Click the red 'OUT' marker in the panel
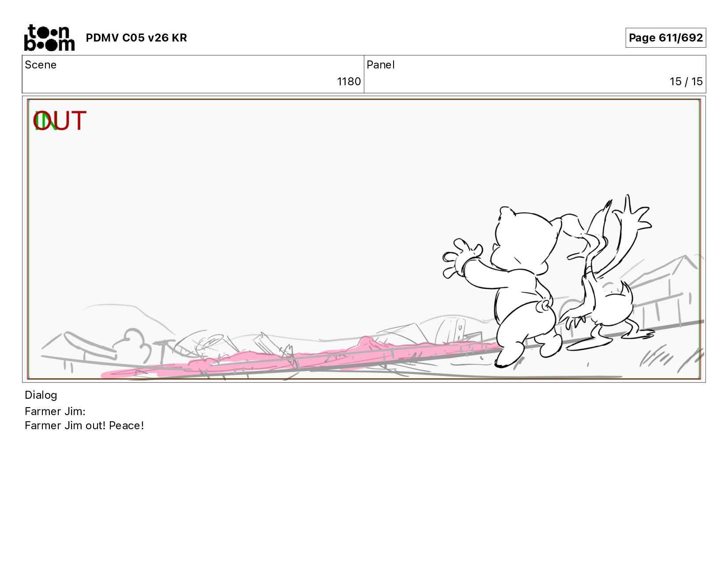 coord(60,121)
